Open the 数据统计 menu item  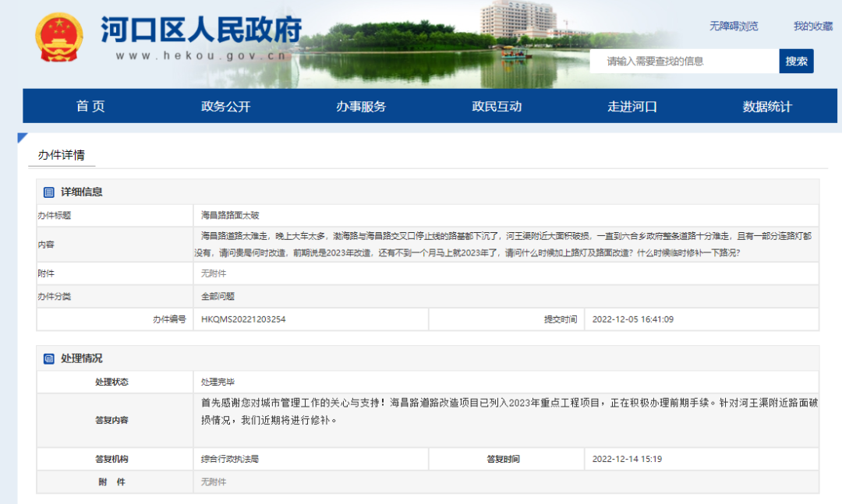[767, 106]
